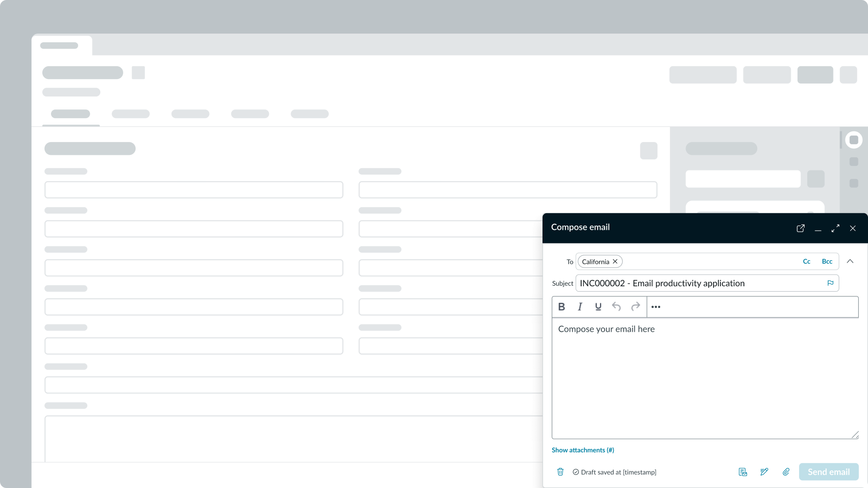Pop out the Compose email window
This screenshot has width=868, height=488.
pyautogui.click(x=800, y=228)
